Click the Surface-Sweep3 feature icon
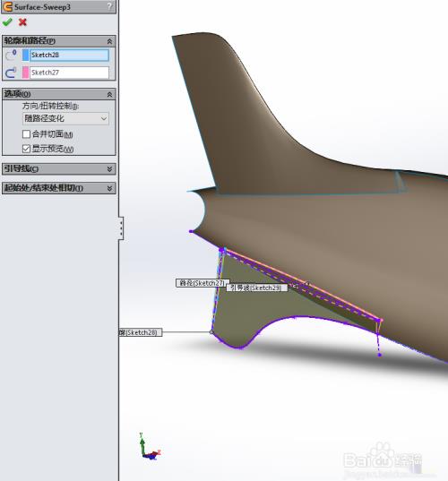The image size is (448, 481). click(7, 7)
